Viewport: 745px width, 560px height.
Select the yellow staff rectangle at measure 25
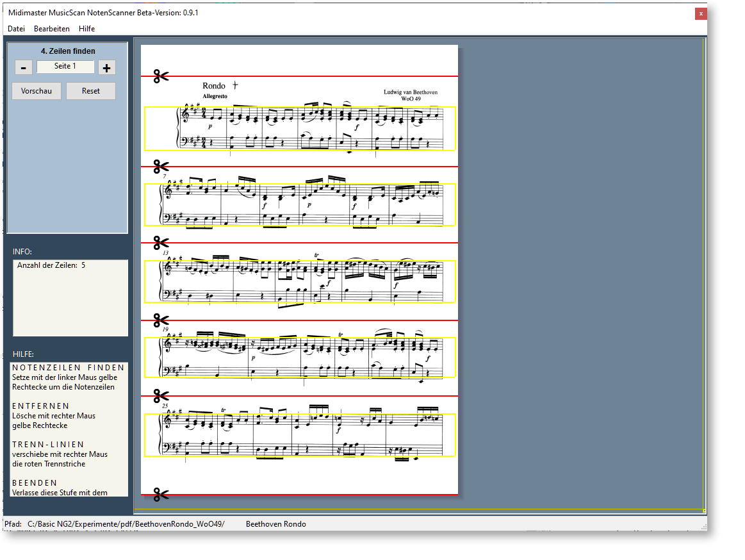click(x=300, y=435)
